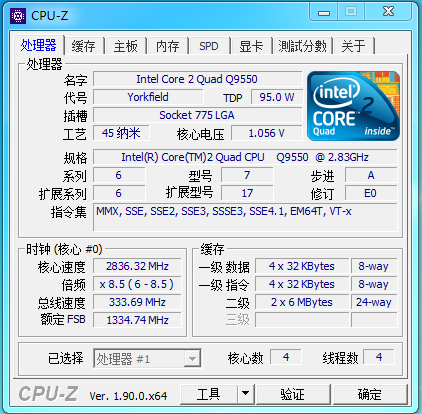
Task: Click the core speed value 2836.32 MHz
Action: (x=137, y=266)
